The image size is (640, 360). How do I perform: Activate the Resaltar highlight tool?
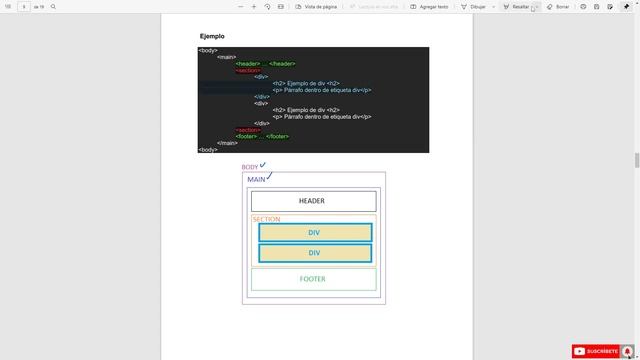(516, 7)
